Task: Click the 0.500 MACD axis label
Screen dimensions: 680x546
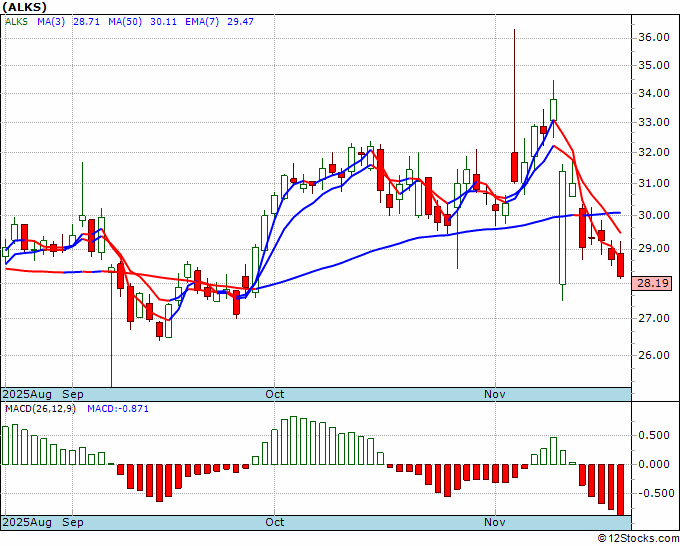Action: click(x=654, y=435)
